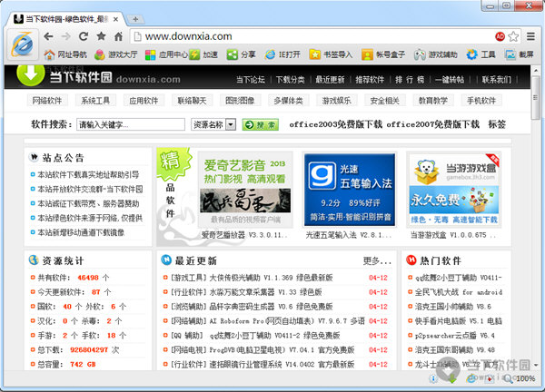Open a new tab with plus button
Viewport: 545px width, 392px height.
(x=135, y=19)
